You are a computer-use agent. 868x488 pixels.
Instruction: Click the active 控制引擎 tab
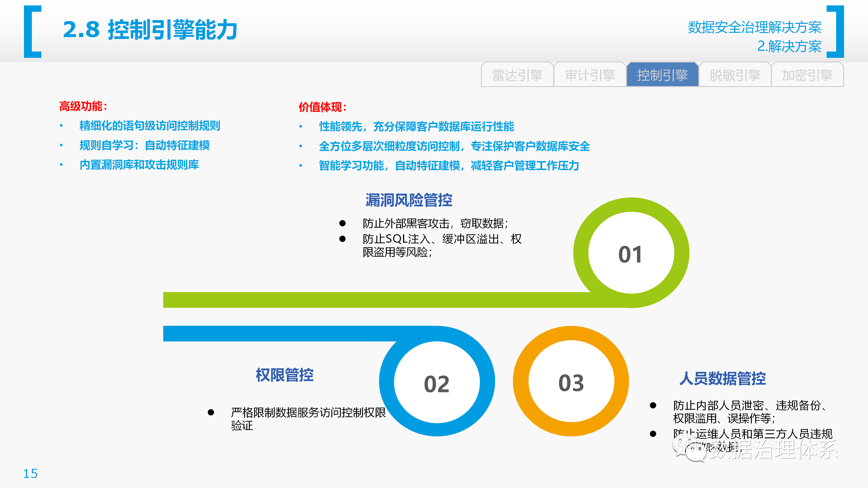coord(663,75)
